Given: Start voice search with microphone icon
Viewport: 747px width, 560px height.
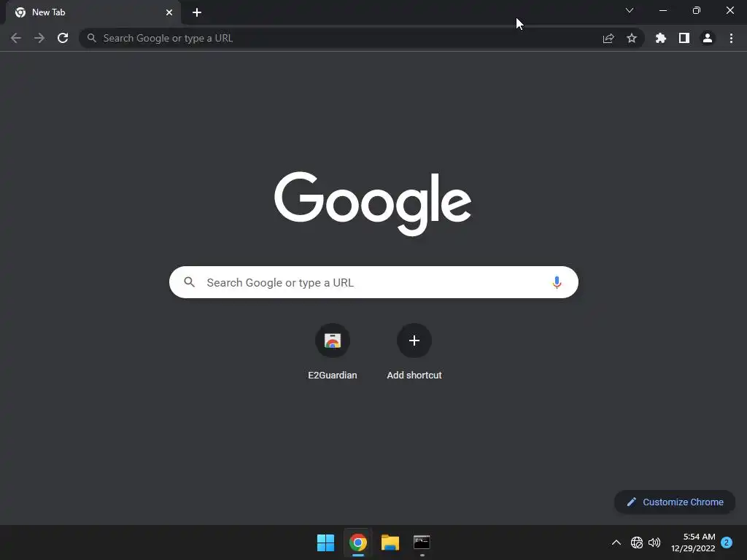Looking at the screenshot, I should 557,282.
